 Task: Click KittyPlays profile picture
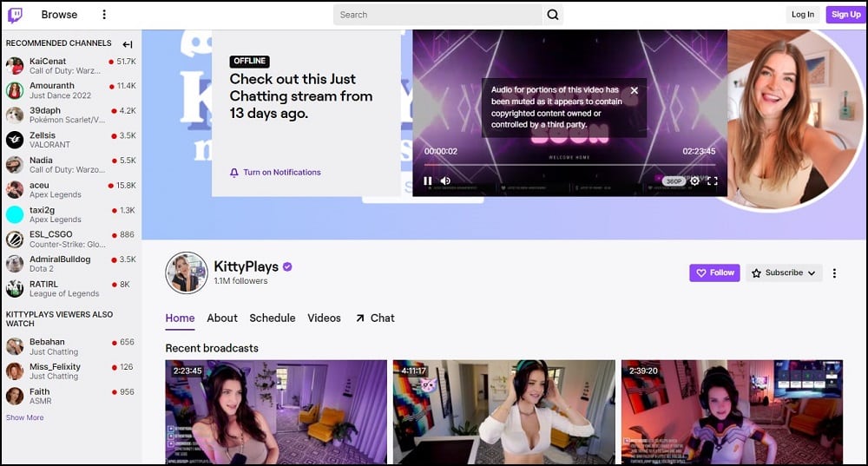[x=187, y=272]
